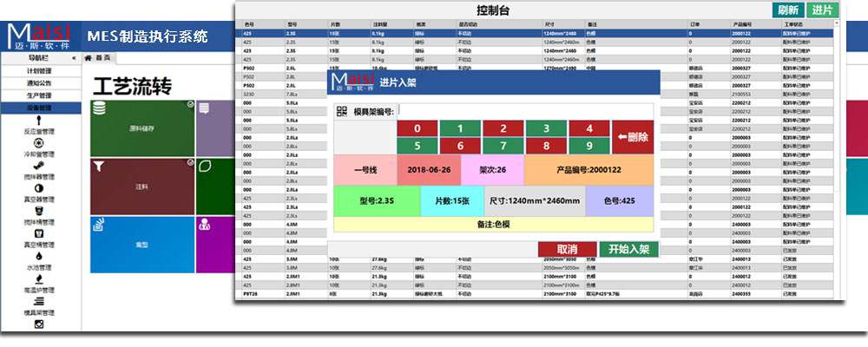Tap keypad digit 2
The image size is (868, 347).
click(503, 128)
